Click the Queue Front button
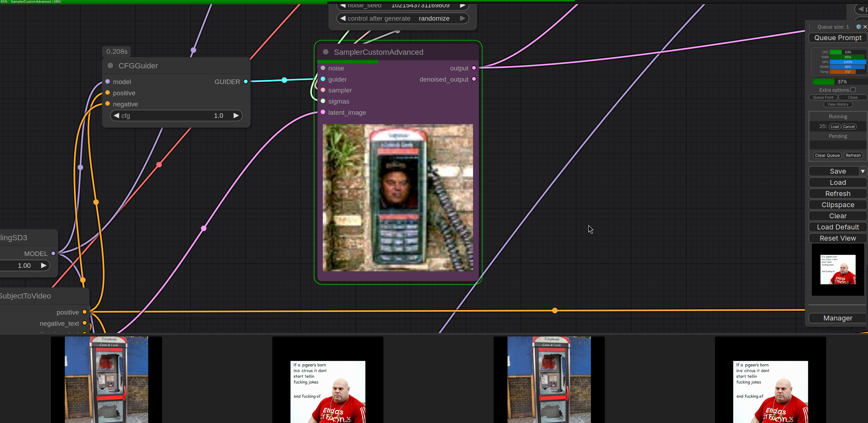The height and width of the screenshot is (423, 868). (x=823, y=97)
